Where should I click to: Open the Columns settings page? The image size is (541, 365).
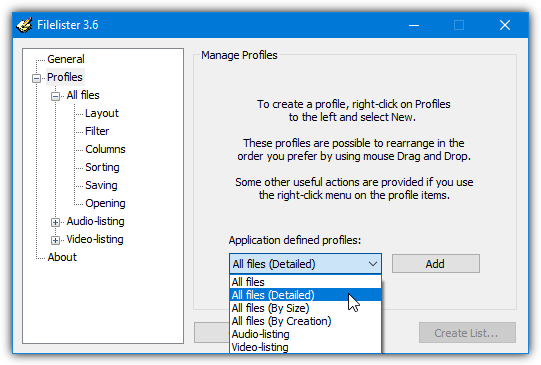click(105, 149)
